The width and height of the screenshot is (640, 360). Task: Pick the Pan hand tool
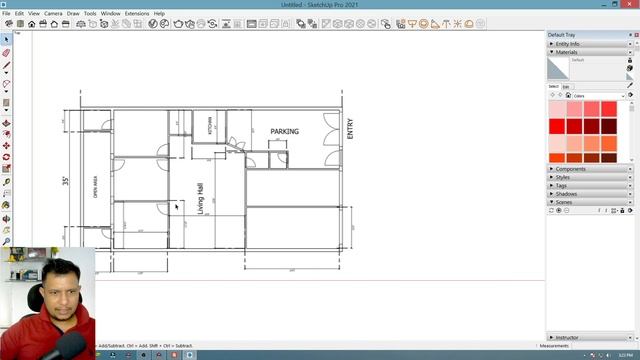pyautogui.click(x=6, y=230)
